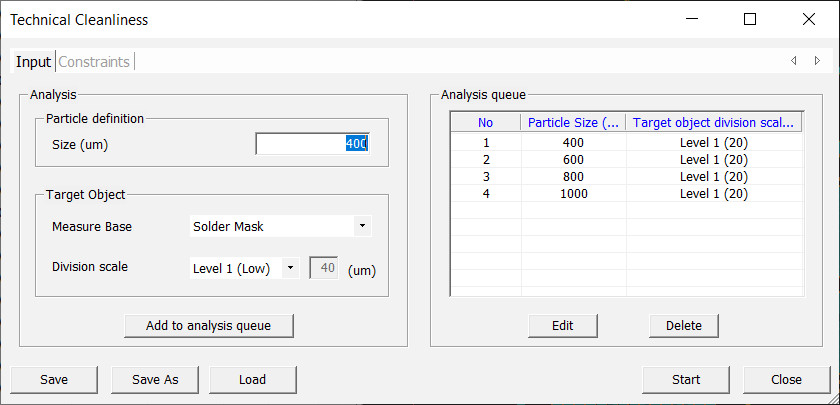Open the Measure Base dropdown
Screen dimensions: 840x405
pos(280,226)
